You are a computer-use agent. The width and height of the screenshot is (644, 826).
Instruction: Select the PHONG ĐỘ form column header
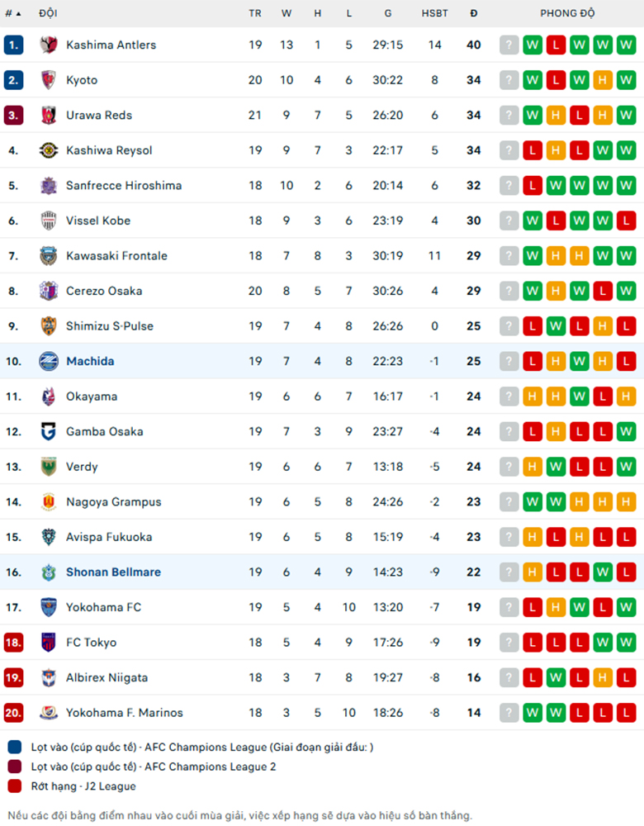click(x=567, y=13)
